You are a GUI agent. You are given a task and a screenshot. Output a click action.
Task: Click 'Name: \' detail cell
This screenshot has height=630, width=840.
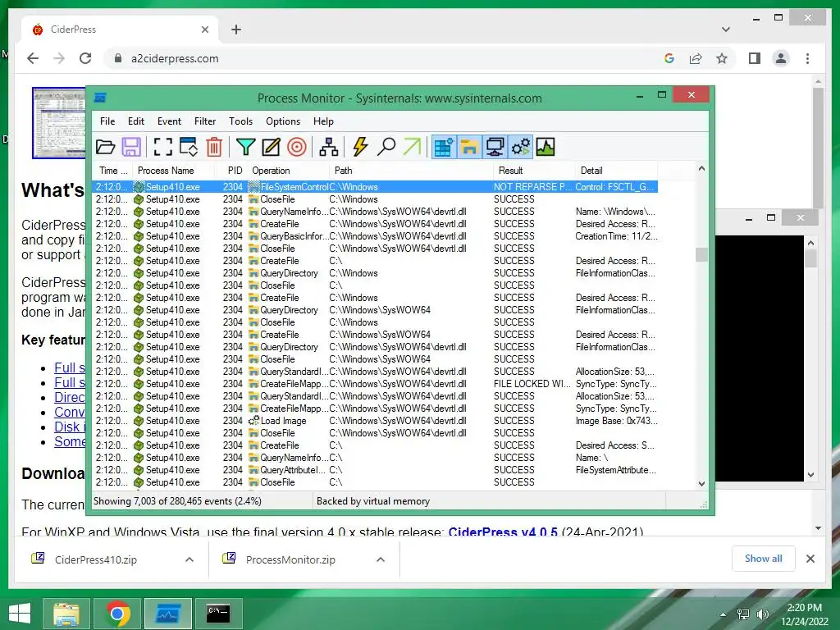(x=591, y=458)
